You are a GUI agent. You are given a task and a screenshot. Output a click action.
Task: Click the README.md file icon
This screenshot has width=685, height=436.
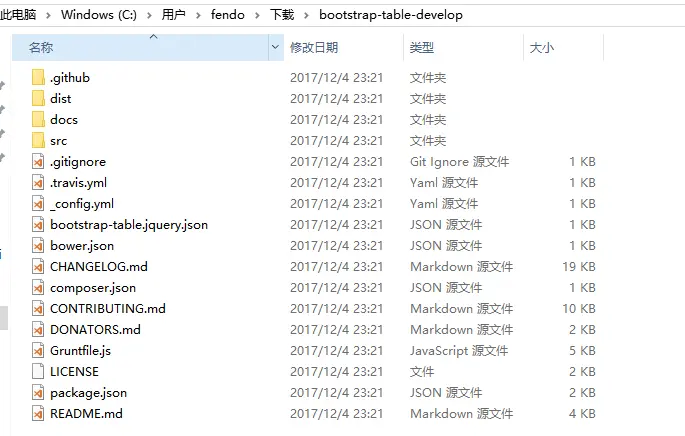(38, 413)
